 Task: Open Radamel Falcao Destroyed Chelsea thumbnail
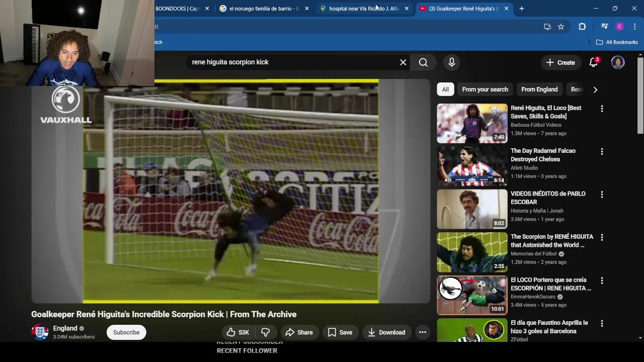click(x=472, y=166)
